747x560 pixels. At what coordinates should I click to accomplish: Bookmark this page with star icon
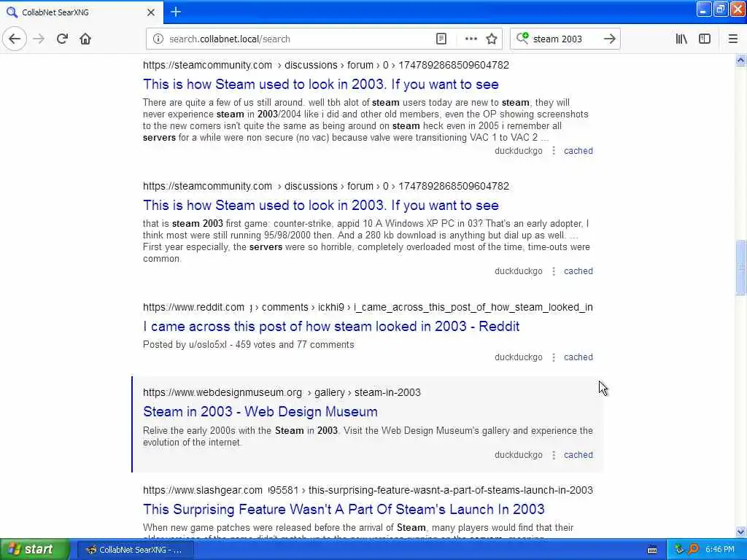[x=492, y=39]
